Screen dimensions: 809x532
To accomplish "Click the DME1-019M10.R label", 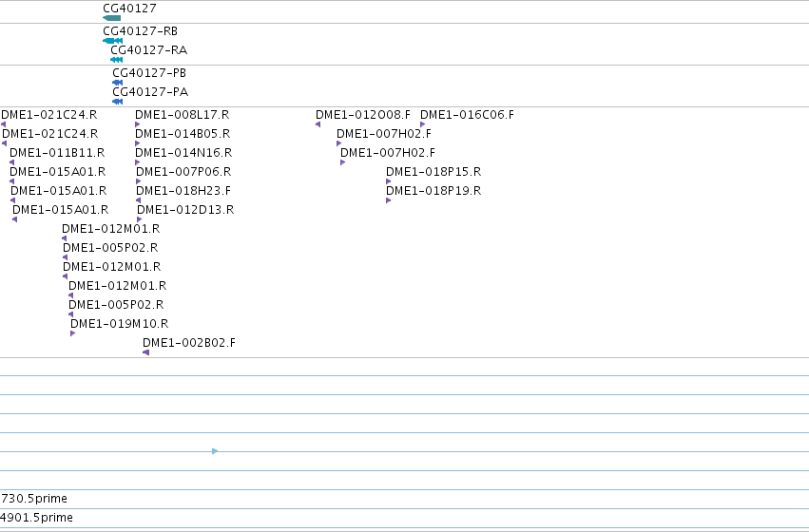I will tap(119, 324).
